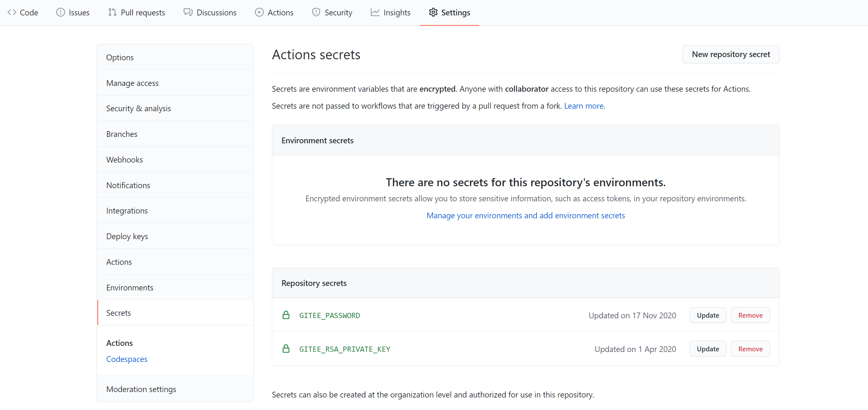This screenshot has width=868, height=410.
Task: Click the Code tab angle-brackets icon
Action: pyautogui.click(x=12, y=13)
